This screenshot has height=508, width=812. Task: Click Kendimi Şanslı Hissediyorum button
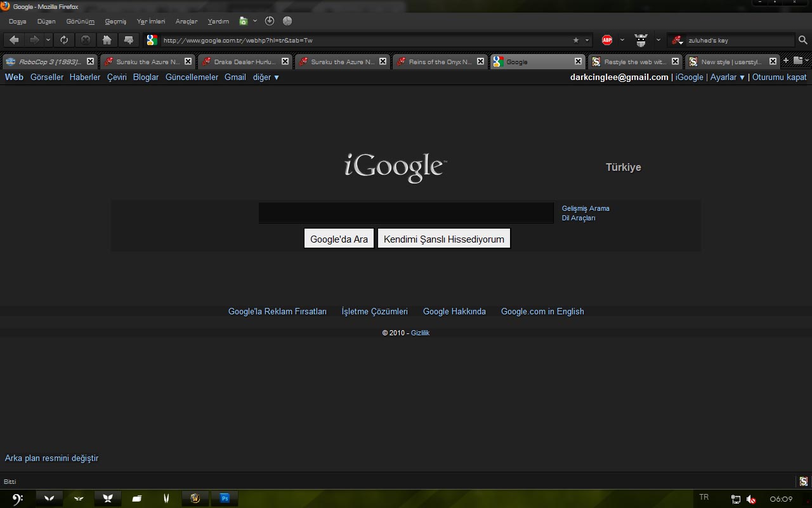(x=444, y=239)
